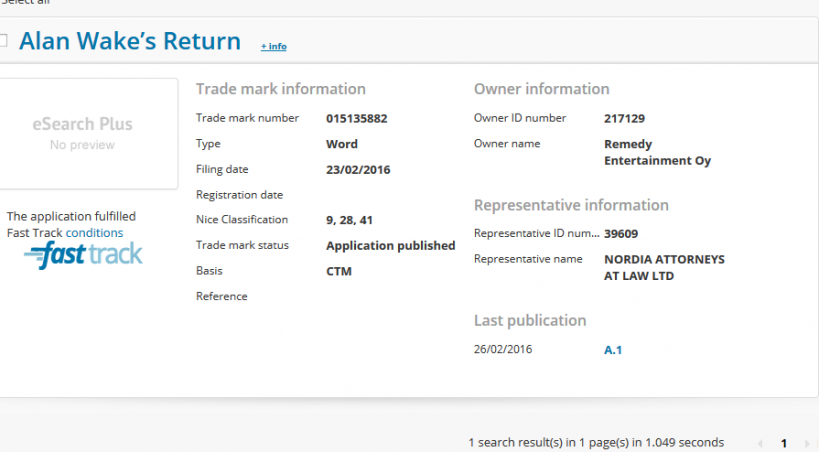
Task: Open the A.1 publication link
Action: (x=613, y=349)
